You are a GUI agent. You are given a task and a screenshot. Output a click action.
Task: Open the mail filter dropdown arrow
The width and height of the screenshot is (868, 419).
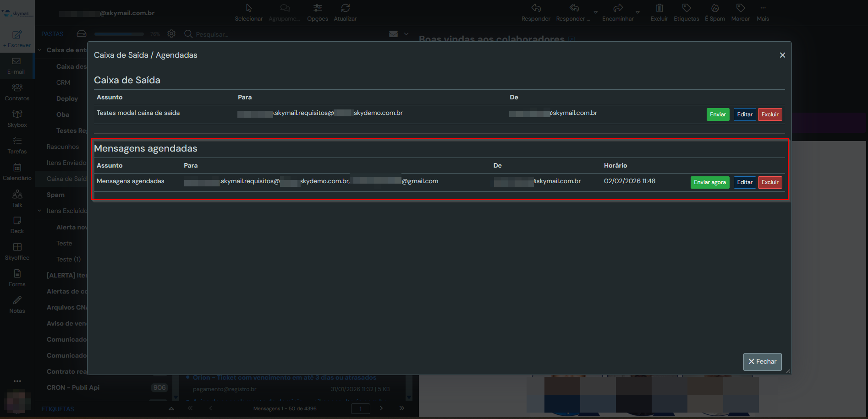[x=406, y=34]
